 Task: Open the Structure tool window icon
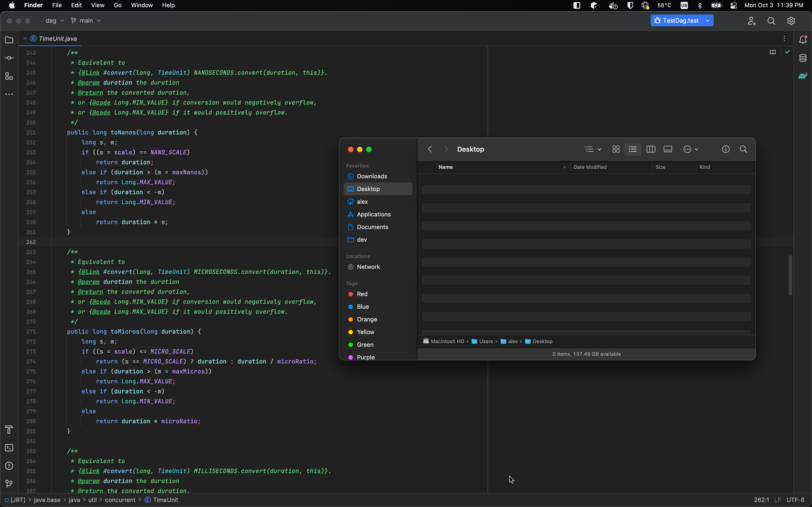pos(9,77)
